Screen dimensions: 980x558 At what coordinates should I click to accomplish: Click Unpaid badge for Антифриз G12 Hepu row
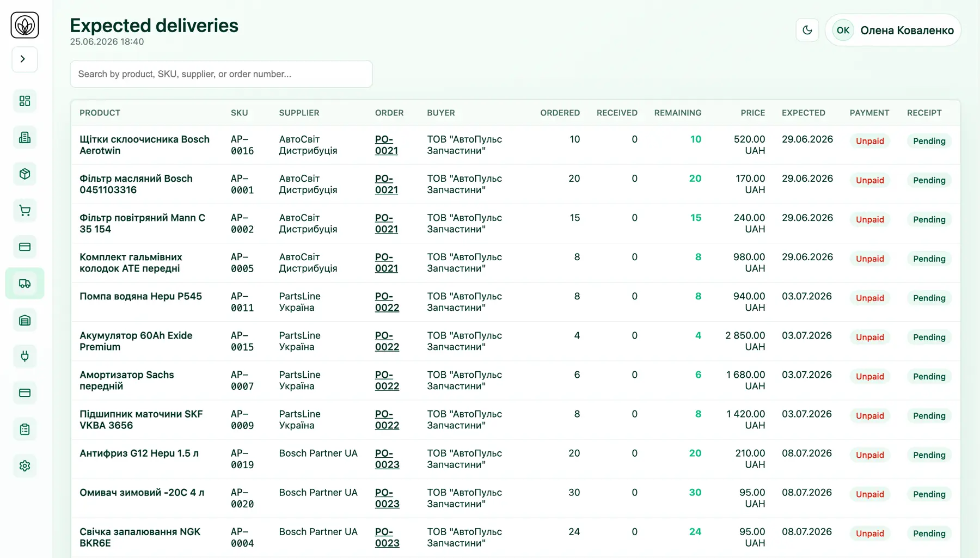point(869,455)
